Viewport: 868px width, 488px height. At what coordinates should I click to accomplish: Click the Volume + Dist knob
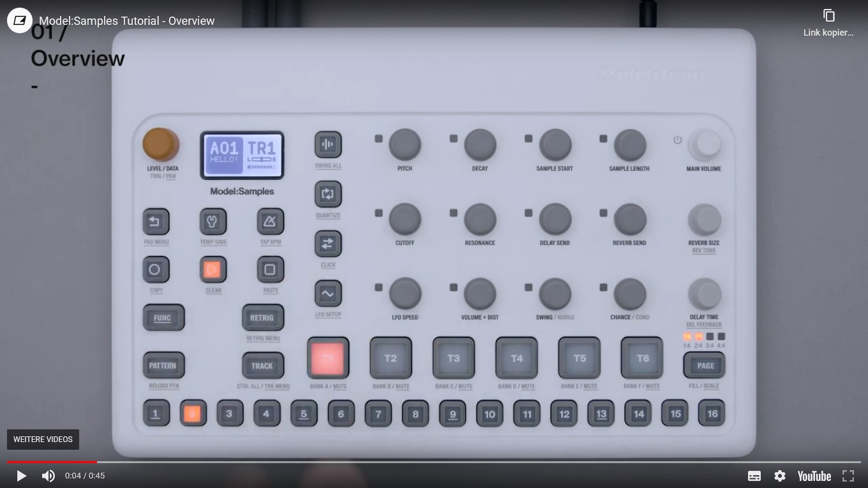pyautogui.click(x=480, y=294)
